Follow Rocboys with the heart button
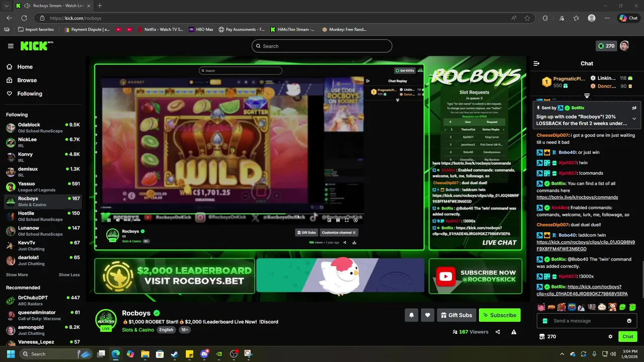Screen dimensions: 644x362 pyautogui.click(x=427, y=315)
